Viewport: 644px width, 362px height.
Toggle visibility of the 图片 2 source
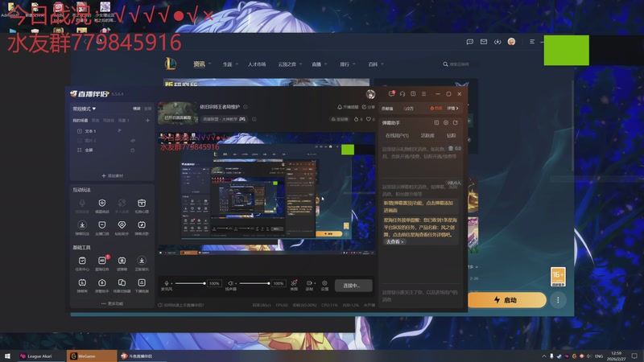(x=133, y=140)
